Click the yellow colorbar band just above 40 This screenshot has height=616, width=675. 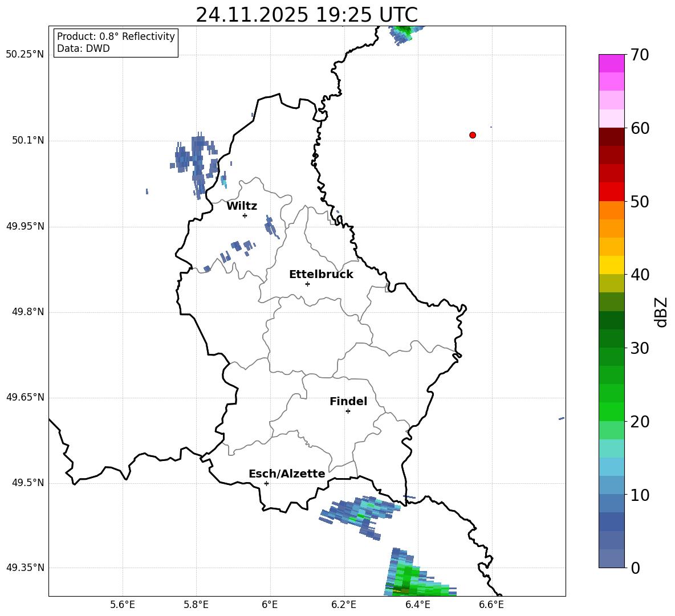click(x=611, y=265)
